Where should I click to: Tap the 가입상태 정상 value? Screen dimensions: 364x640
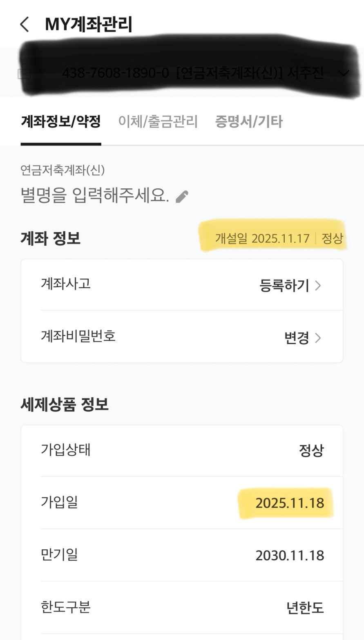311,451
